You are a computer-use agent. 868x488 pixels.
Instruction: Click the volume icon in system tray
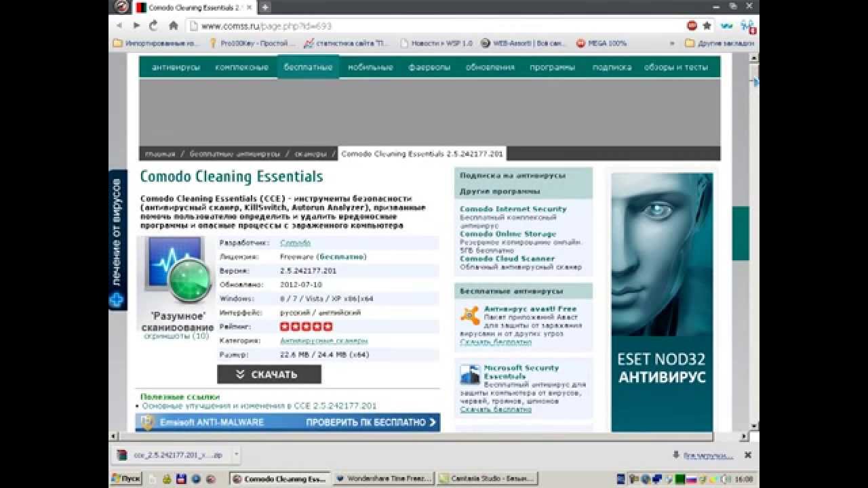(x=726, y=479)
